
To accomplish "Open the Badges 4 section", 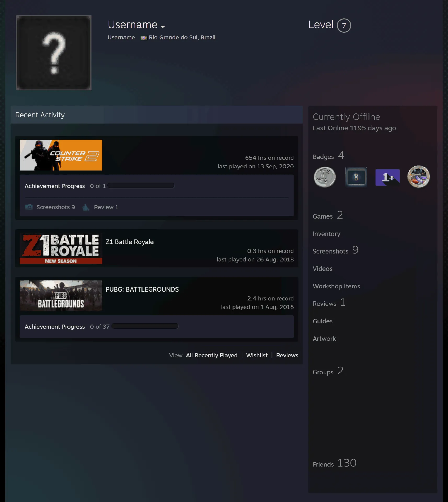I will tap(328, 156).
